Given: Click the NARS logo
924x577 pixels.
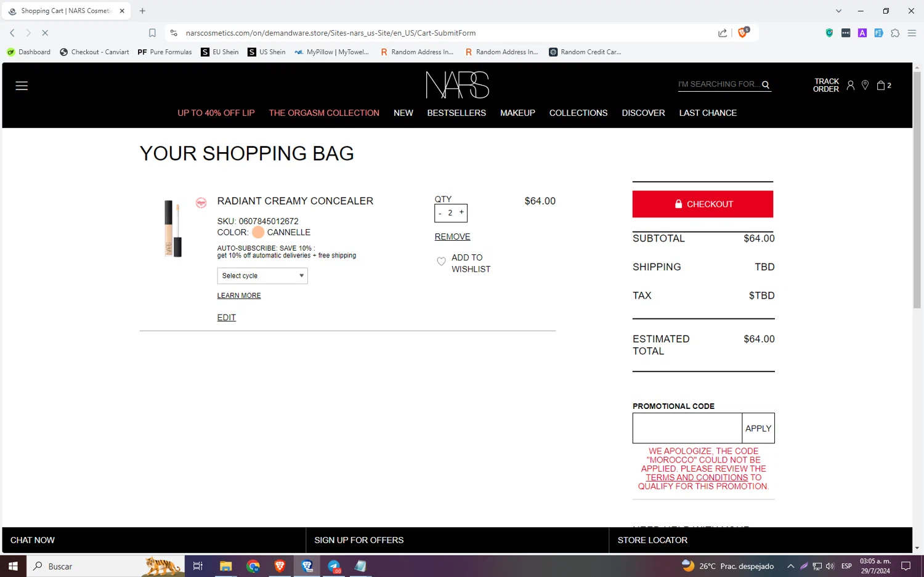Looking at the screenshot, I should click(x=457, y=85).
